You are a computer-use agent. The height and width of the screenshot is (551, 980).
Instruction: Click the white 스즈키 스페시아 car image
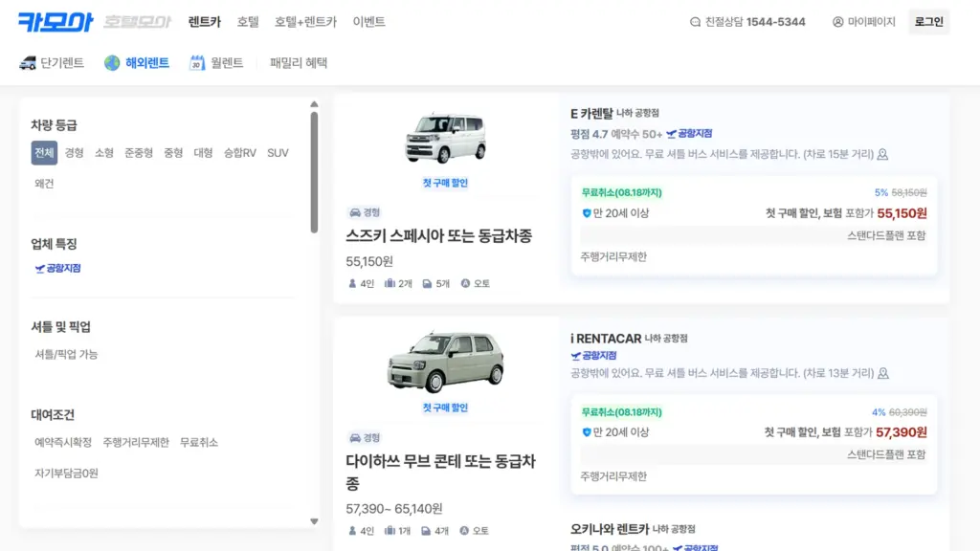[x=445, y=138]
